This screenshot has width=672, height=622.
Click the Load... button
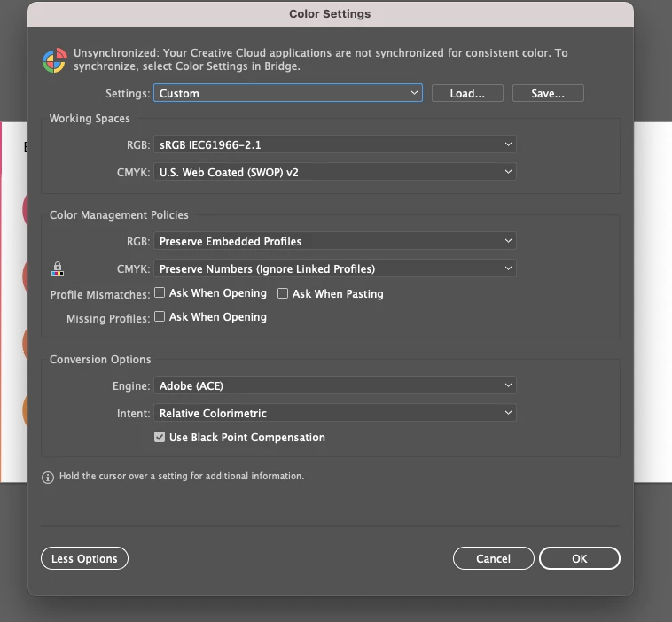[x=467, y=93]
